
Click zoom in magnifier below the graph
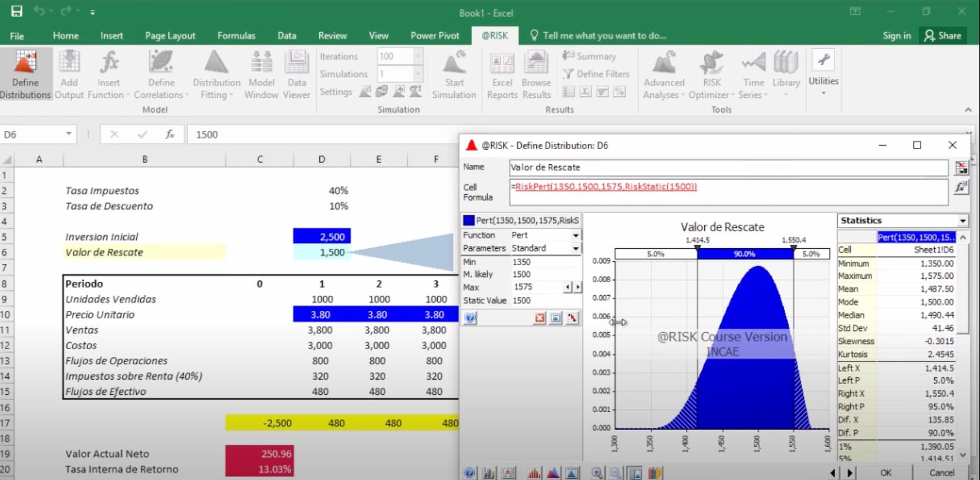click(597, 473)
